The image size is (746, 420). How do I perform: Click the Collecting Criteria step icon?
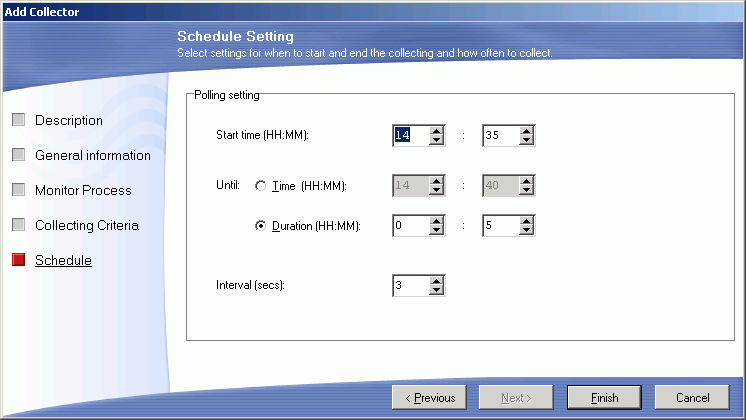[18, 225]
